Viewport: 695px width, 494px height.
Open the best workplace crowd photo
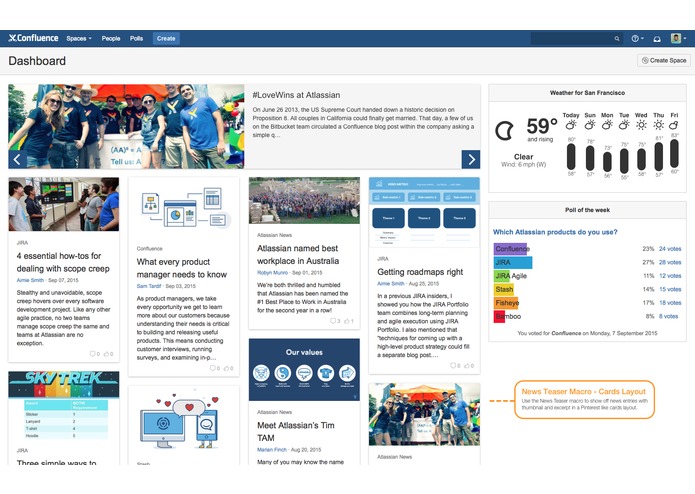point(304,200)
